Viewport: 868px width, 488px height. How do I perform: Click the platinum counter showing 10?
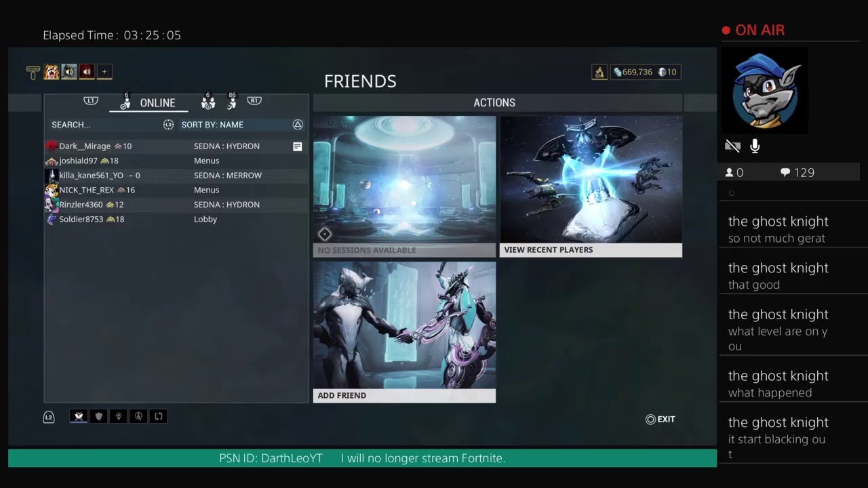[667, 72]
